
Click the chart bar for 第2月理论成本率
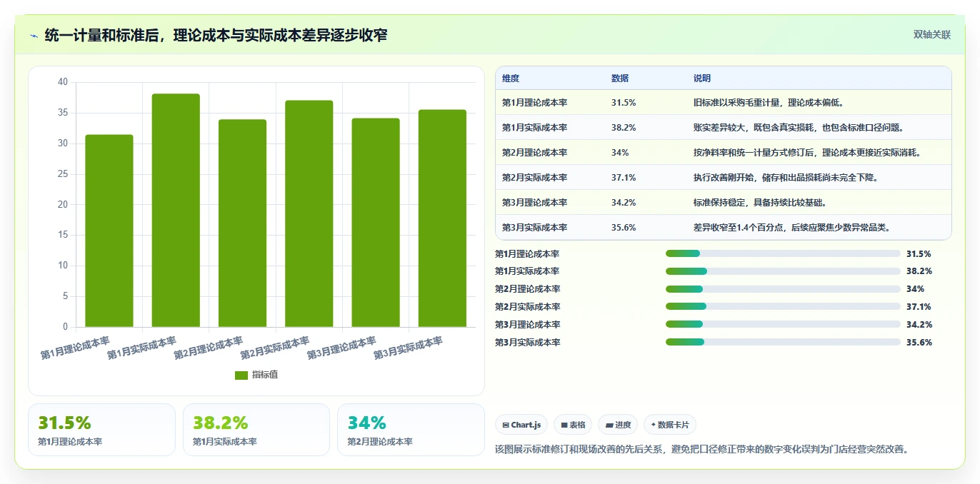point(242,223)
